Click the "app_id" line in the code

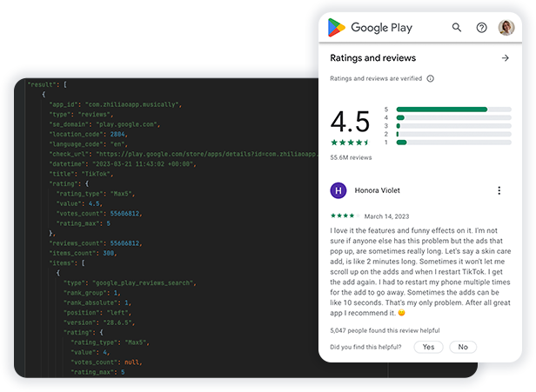pos(116,104)
